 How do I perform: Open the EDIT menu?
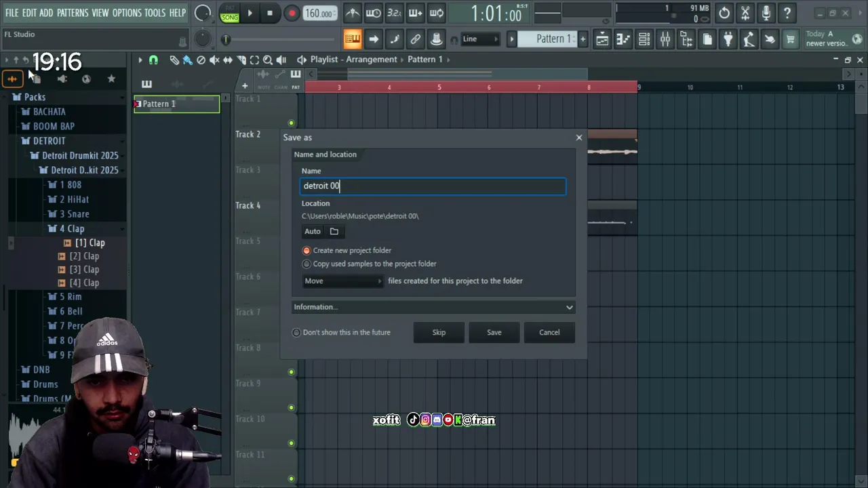point(29,13)
